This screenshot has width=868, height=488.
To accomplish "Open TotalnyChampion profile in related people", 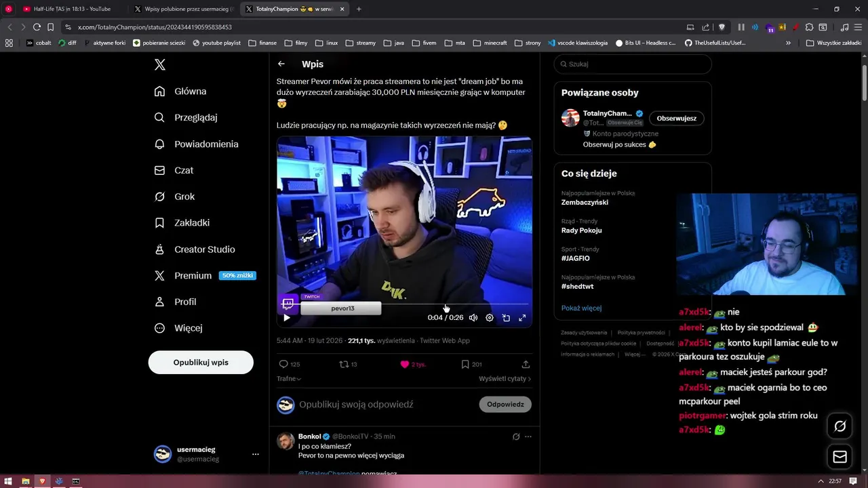I will point(607,113).
